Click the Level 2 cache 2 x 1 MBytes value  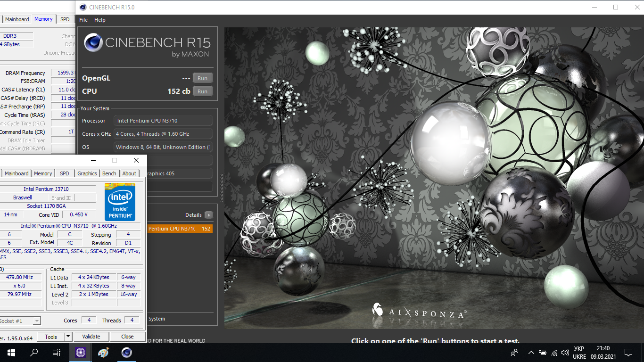(x=94, y=294)
